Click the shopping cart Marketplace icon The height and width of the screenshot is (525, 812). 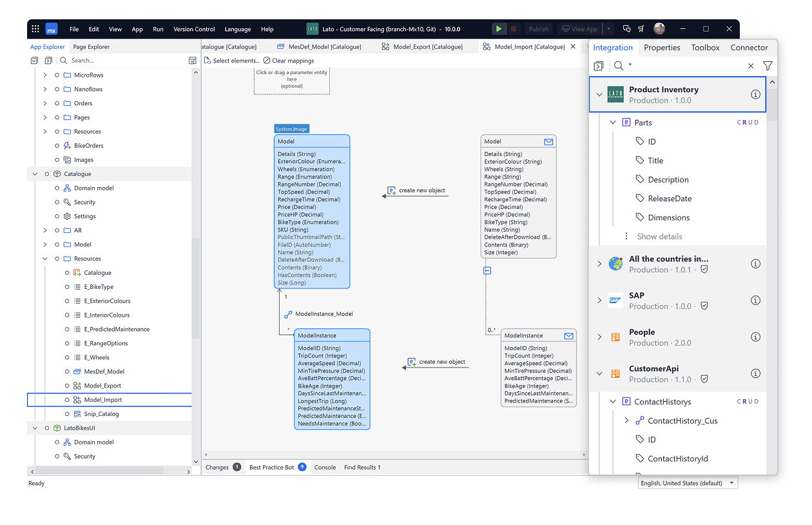[x=641, y=29]
